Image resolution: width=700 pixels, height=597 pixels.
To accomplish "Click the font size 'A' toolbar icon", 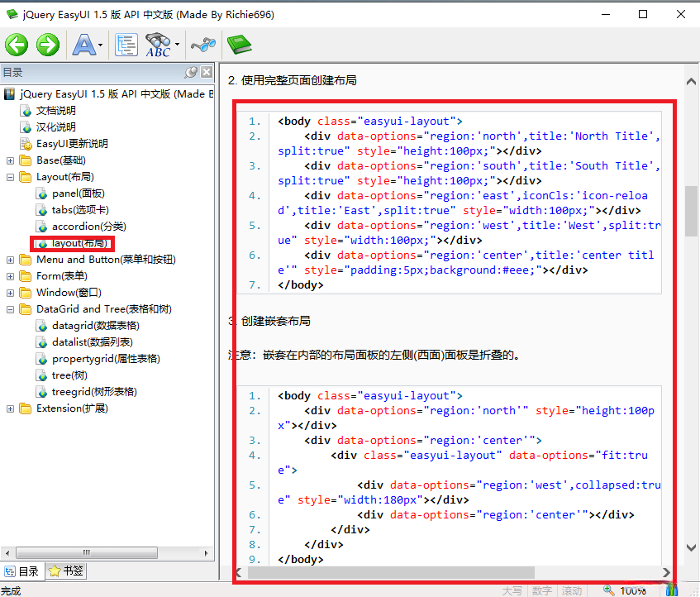I will [83, 45].
